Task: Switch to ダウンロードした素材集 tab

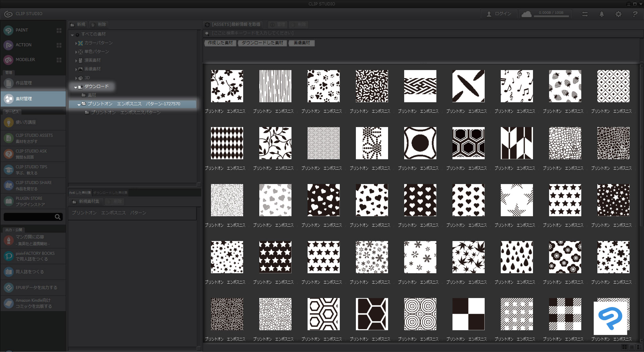Action: click(x=110, y=193)
